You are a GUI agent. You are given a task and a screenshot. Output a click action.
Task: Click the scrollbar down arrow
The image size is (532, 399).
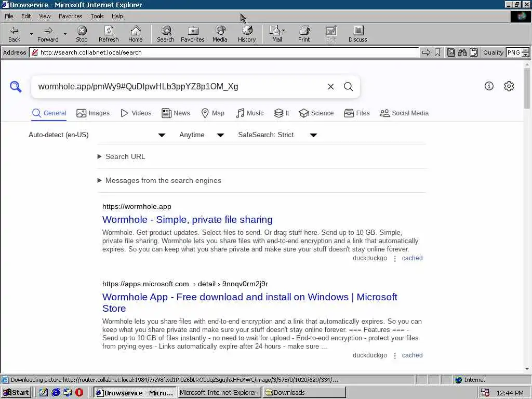coord(527,369)
